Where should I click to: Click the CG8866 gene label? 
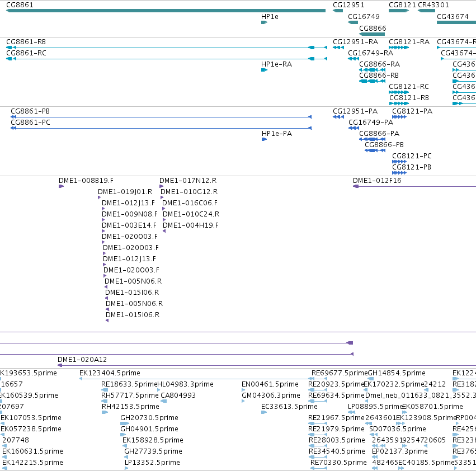click(373, 28)
